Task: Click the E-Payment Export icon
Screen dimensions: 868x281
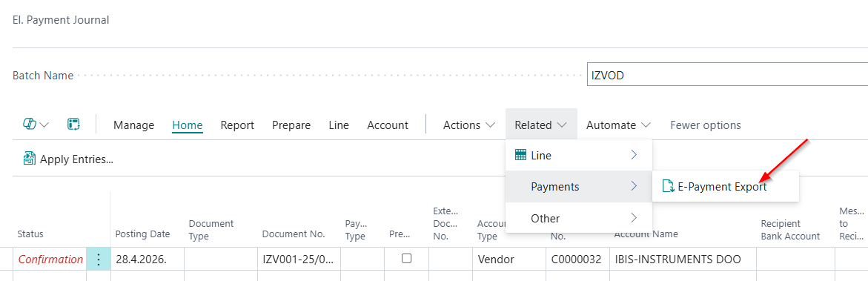Action: tap(669, 187)
